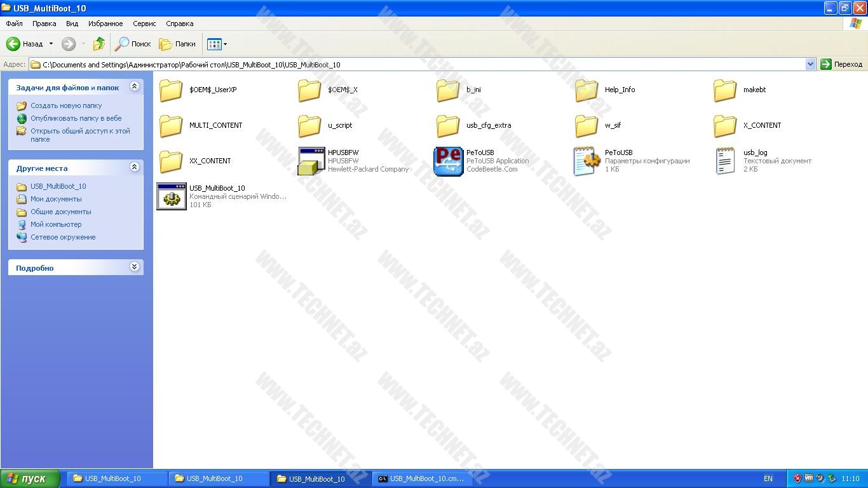
Task: Open the HPUSBFW application icon
Action: 311,161
